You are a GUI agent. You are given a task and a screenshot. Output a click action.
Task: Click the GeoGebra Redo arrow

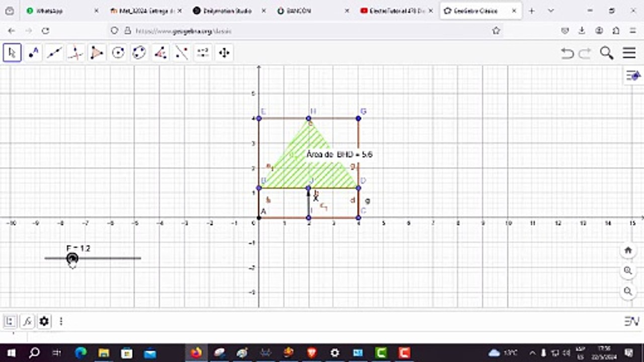click(x=585, y=53)
